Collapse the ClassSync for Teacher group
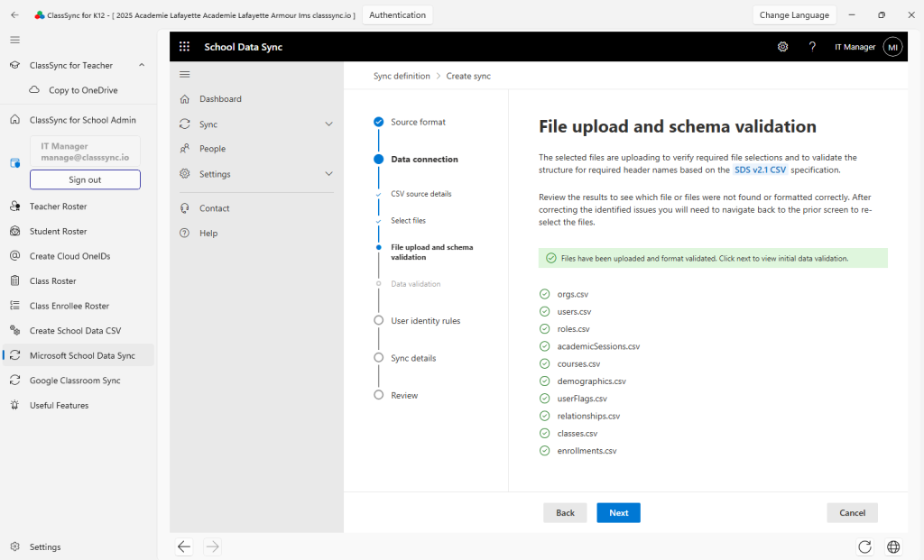This screenshot has height=560, width=924. pyautogui.click(x=142, y=65)
